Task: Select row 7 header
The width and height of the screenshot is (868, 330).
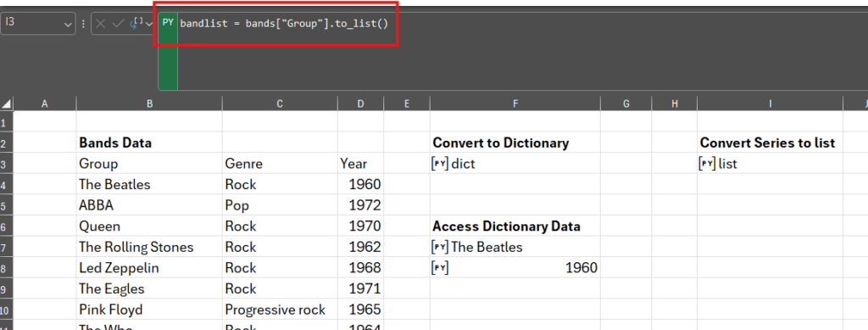Action: [x=6, y=247]
